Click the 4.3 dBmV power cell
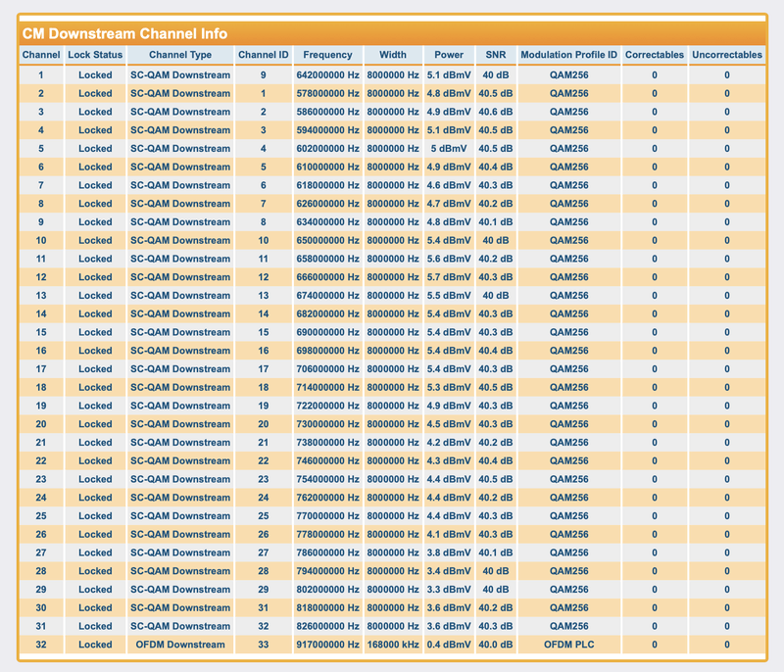This screenshot has height=672, width=784. coord(449,460)
